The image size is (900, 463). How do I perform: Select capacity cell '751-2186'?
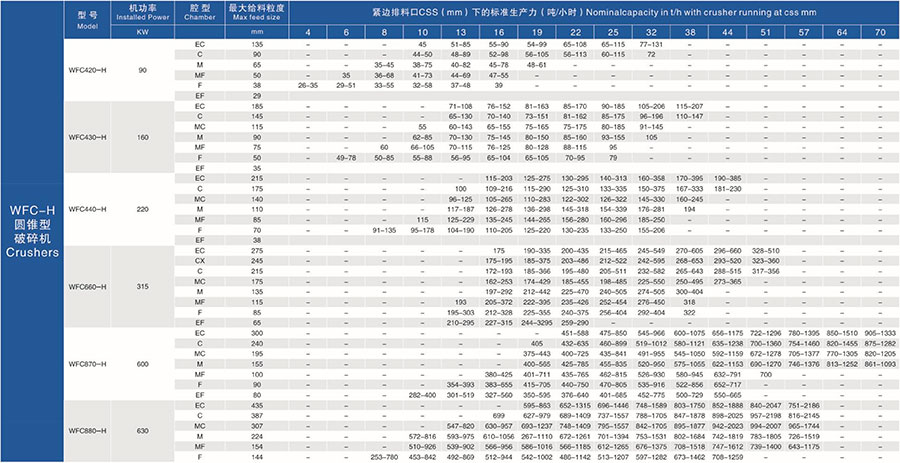tap(804, 405)
